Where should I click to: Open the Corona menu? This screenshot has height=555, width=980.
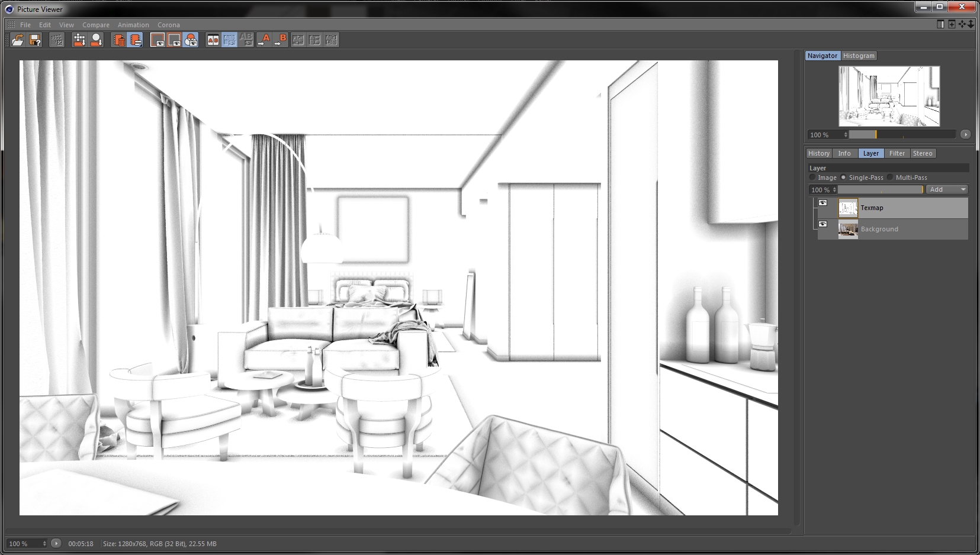pos(169,25)
